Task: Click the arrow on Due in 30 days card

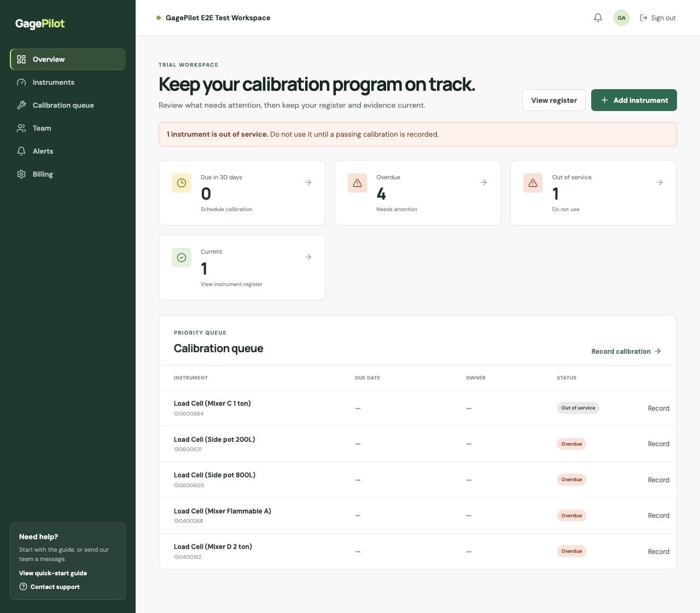Action: click(x=308, y=182)
